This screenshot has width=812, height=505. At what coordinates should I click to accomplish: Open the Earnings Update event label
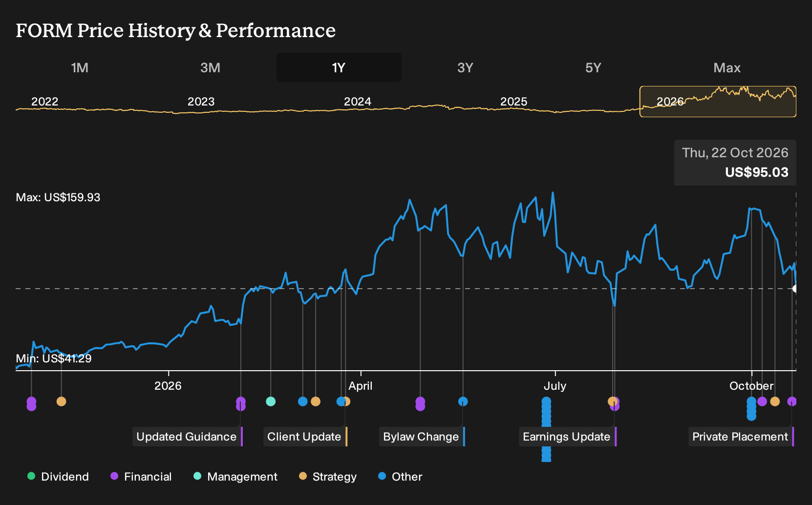[567, 437]
